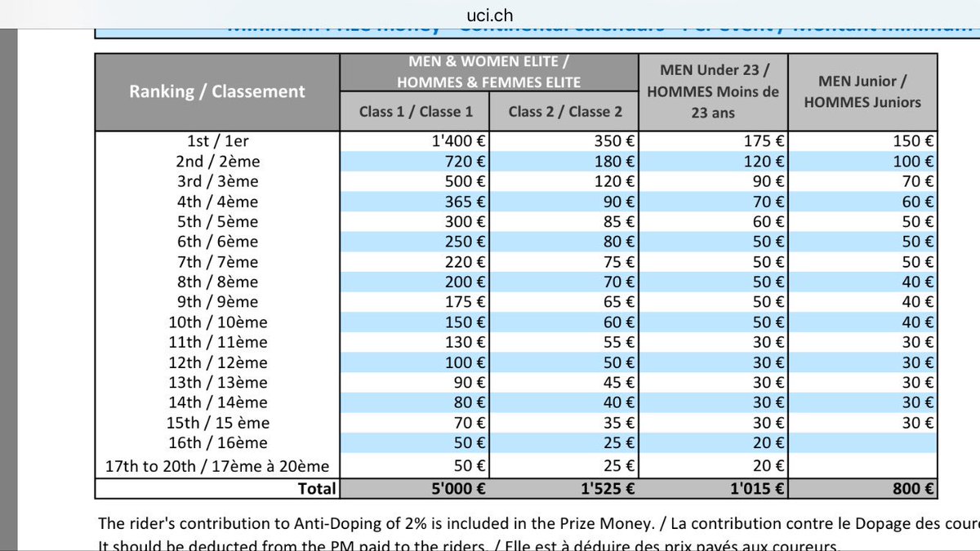980x551 pixels.
Task: Click the "MEN Under 23" column header
Action: coord(713,91)
